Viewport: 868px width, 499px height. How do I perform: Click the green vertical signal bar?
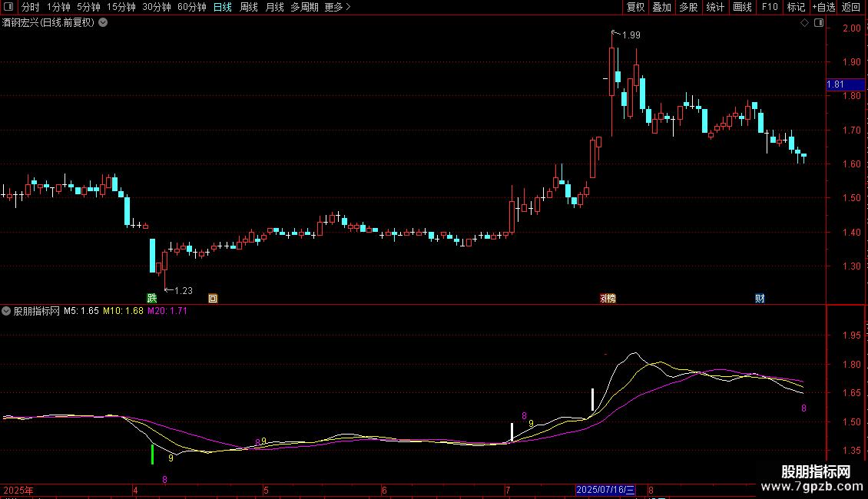(x=152, y=454)
